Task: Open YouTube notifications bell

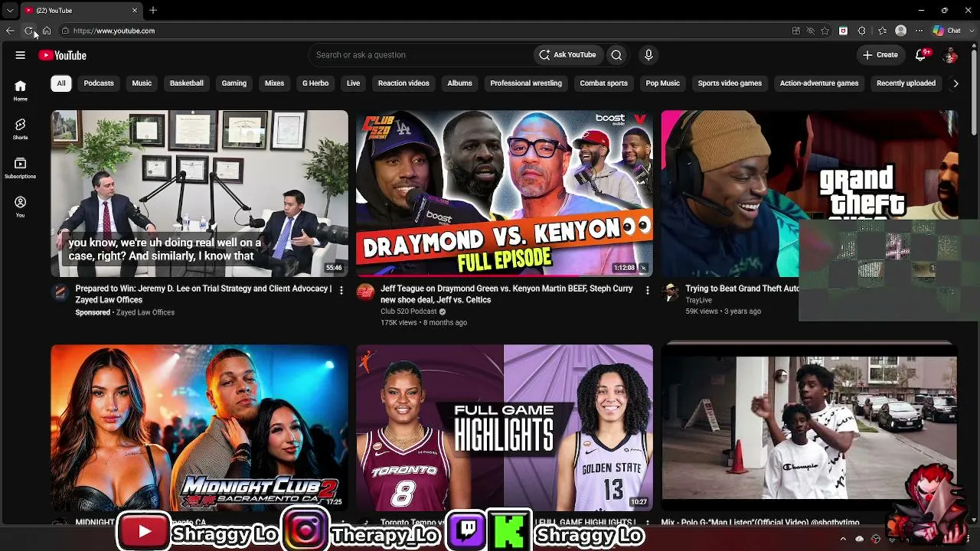Action: (923, 55)
